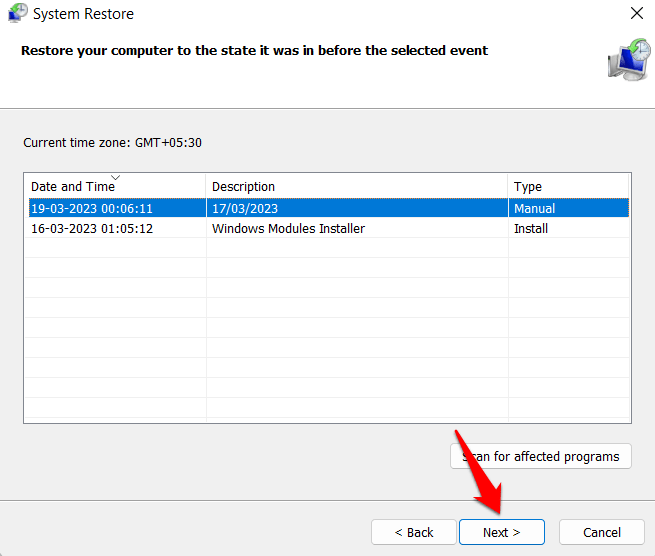Go to previous step with Back button

coord(413,532)
